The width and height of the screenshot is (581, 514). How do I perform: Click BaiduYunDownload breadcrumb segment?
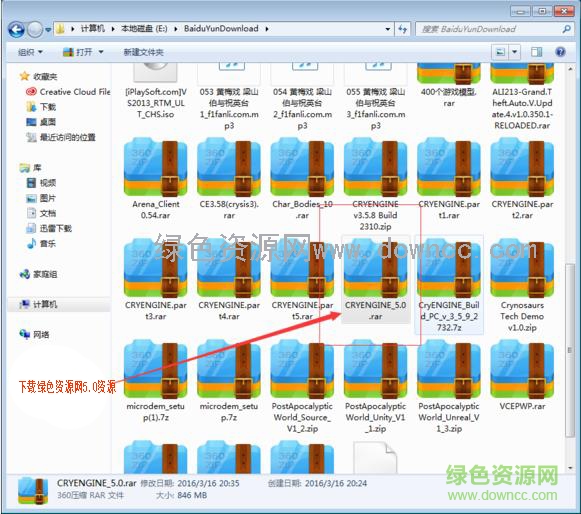(221, 29)
